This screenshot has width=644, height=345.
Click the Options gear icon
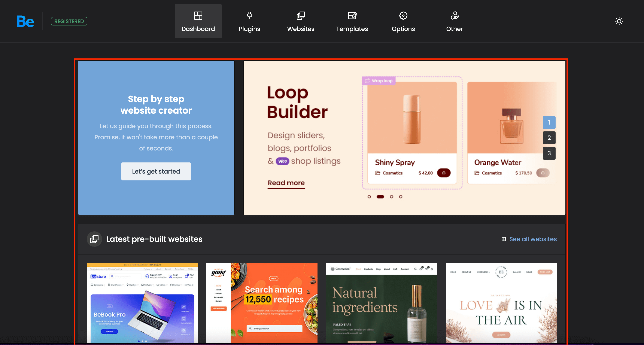[x=403, y=16]
